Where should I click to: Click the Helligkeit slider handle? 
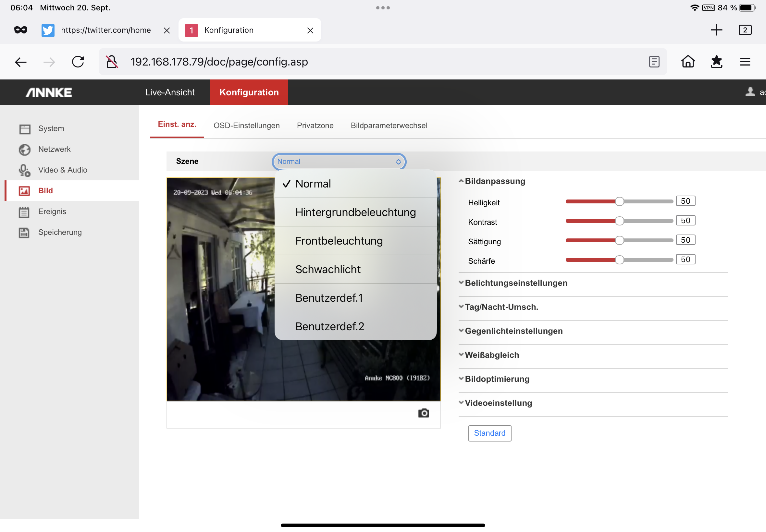[x=619, y=202]
